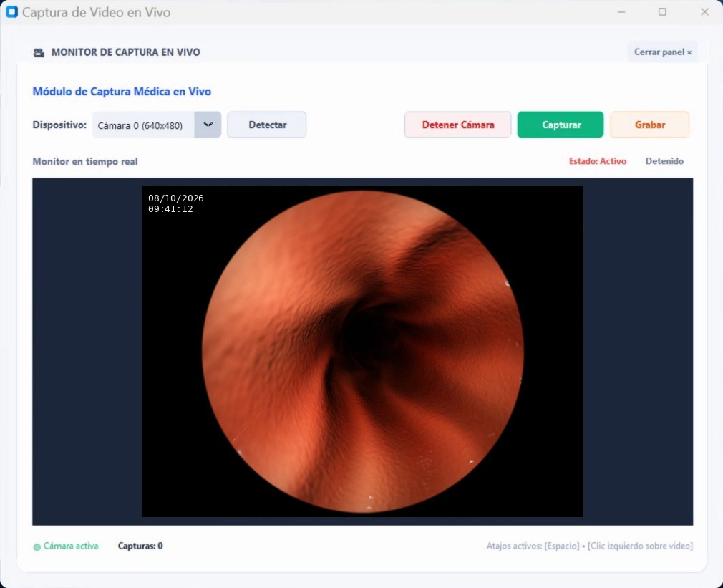Open the Dispositivo camera dropdown arrow
The image size is (723, 588).
coord(208,125)
